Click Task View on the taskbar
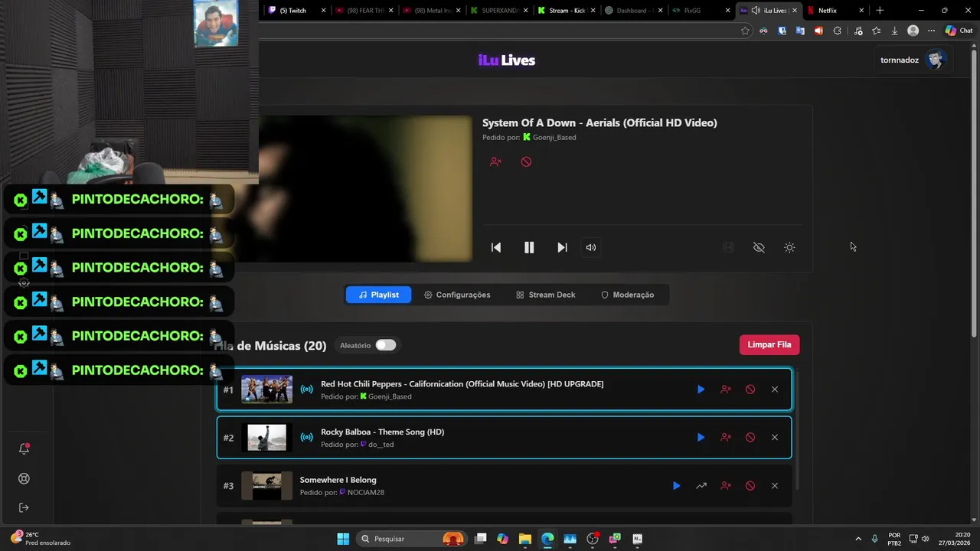980x551 pixels. pos(480,539)
